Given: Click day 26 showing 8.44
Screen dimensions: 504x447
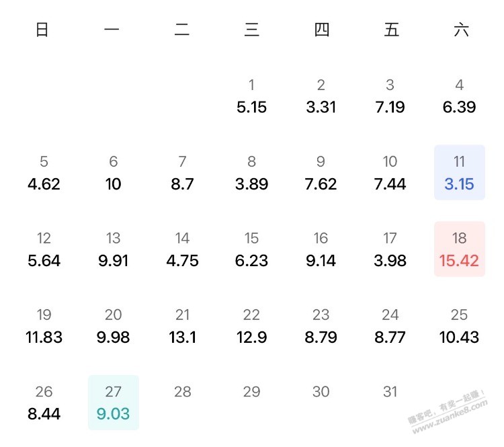Looking at the screenshot, I should pos(44,402).
